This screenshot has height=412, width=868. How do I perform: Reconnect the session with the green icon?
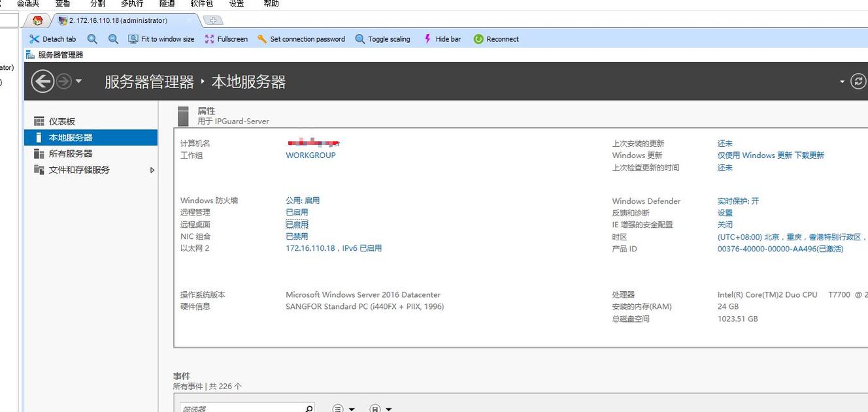[x=478, y=39]
